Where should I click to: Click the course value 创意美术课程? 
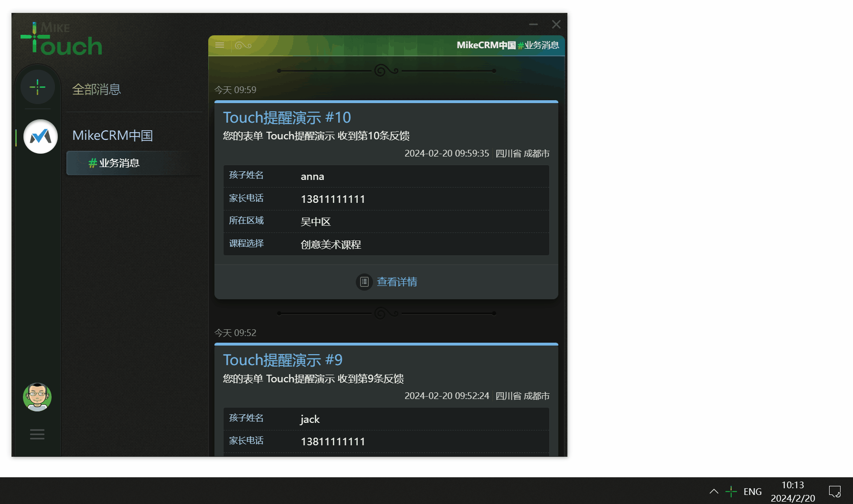[x=331, y=245]
